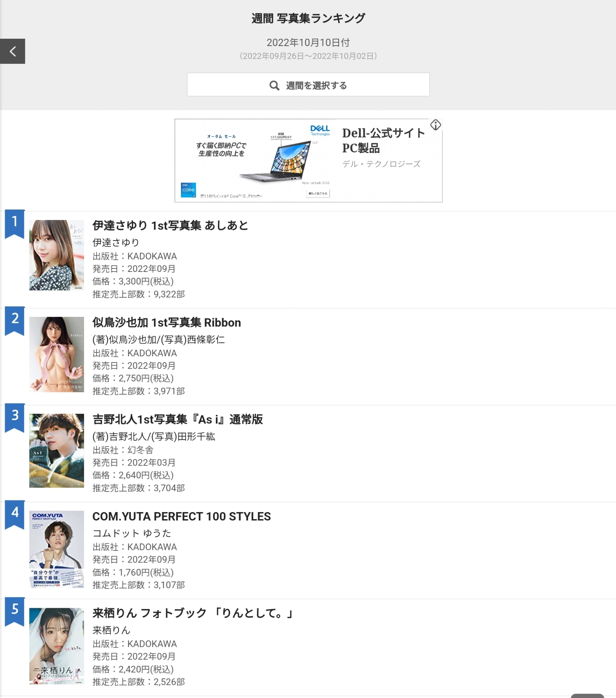Open 似鳥沙也加 Ribbon cover thumbnail

pyautogui.click(x=57, y=354)
